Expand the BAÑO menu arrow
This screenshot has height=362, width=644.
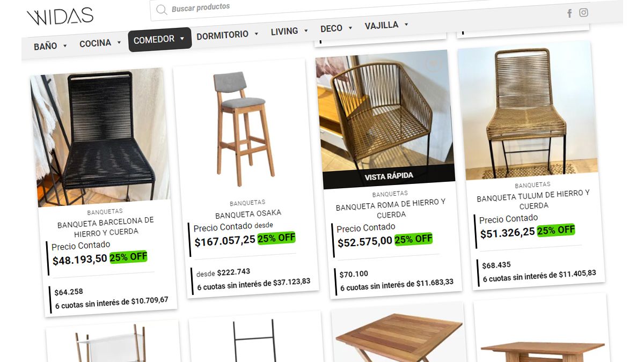pos(65,46)
